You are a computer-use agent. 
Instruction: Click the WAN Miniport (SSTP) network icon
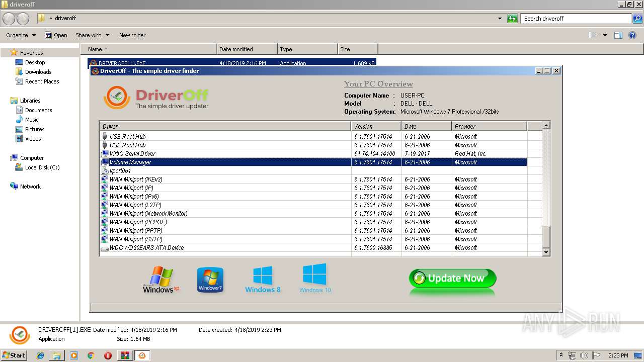click(105, 239)
